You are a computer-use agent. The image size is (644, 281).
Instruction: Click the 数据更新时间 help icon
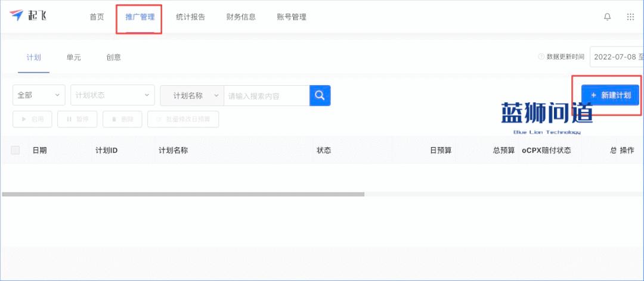[541, 57]
